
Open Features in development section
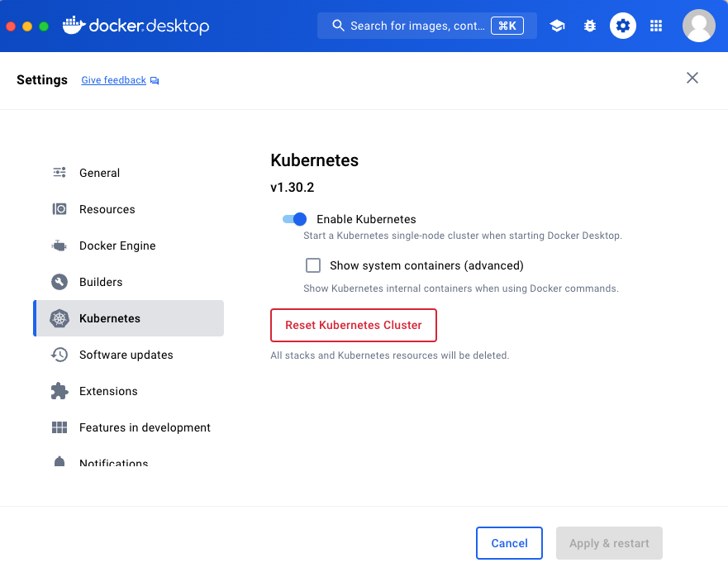point(145,427)
